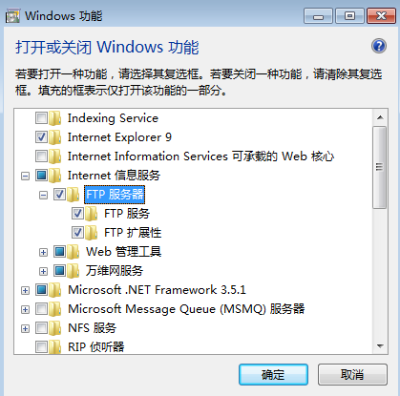This screenshot has height=396, width=400.
Task: Collapse the FTP 服务器 node
Action: [43, 195]
